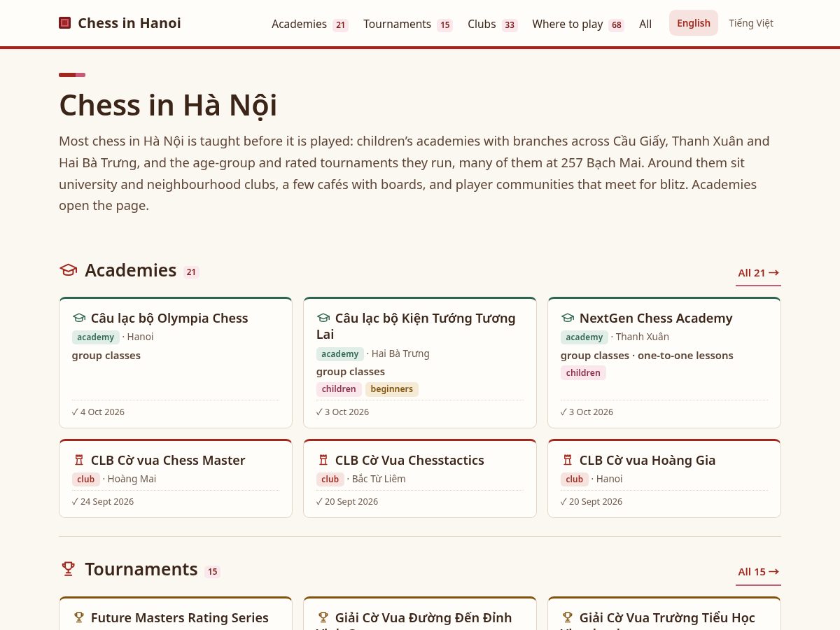This screenshot has height=630, width=840.
Task: Open CLB Cờ vua Chess Master title
Action: pos(168,461)
